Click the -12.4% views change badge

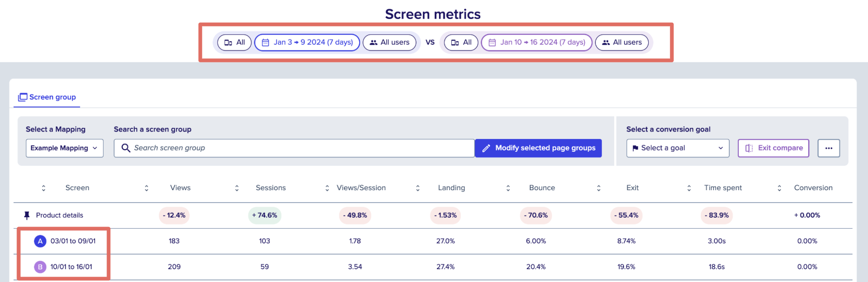tap(174, 215)
